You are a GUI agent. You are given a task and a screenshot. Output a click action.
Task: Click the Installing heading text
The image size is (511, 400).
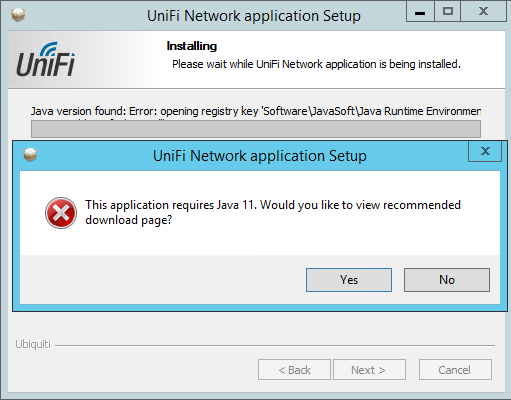192,46
